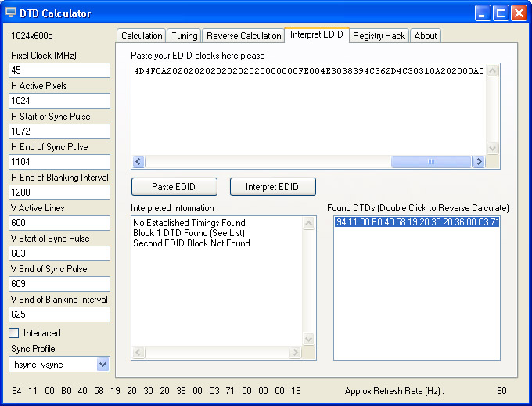Enable the Interlaced checkbox
This screenshot has height=406, width=532.
coord(14,333)
